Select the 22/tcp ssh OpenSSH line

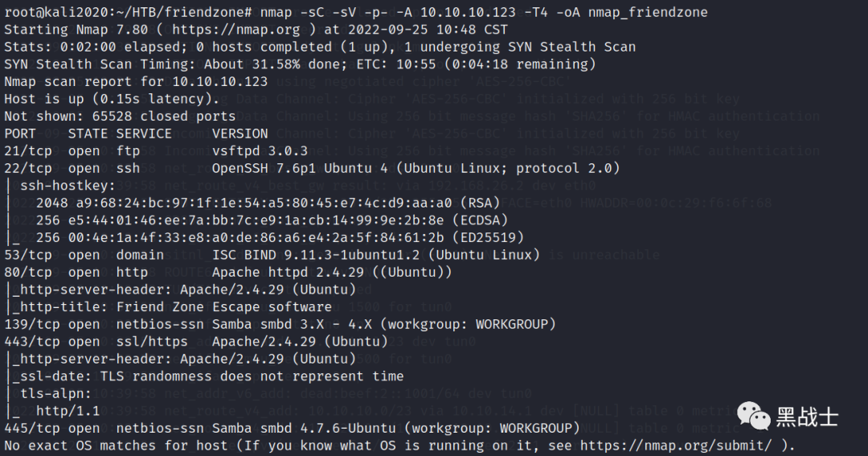pos(312,168)
